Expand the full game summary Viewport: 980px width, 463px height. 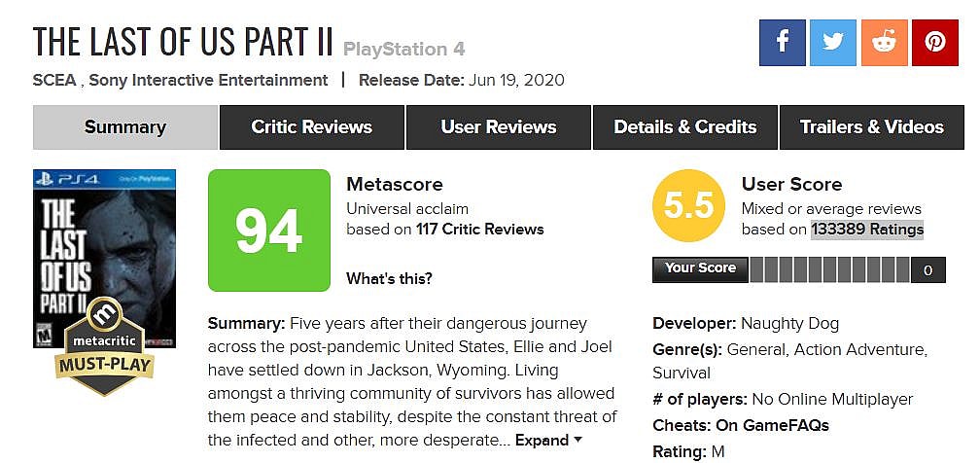(x=548, y=441)
